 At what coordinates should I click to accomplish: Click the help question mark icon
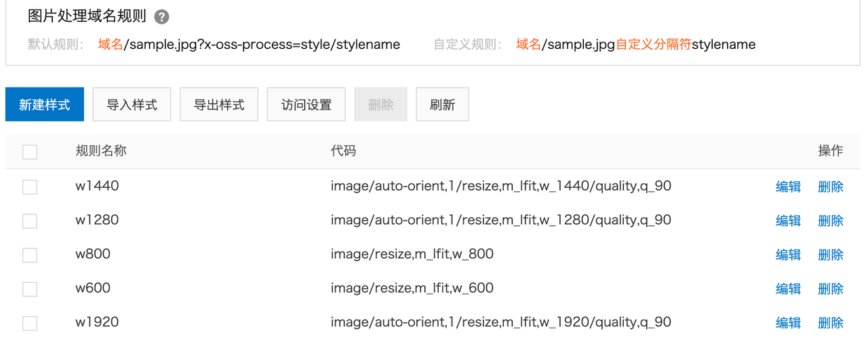[161, 17]
